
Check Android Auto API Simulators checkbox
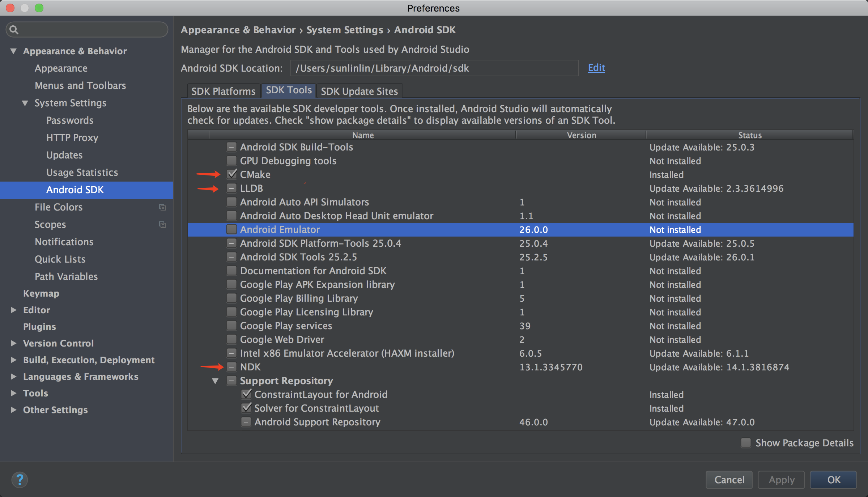point(231,202)
